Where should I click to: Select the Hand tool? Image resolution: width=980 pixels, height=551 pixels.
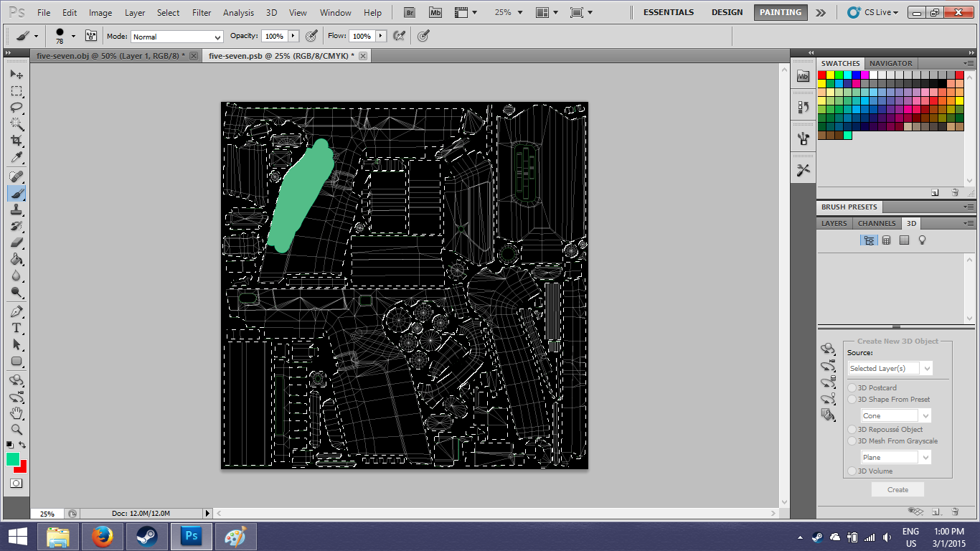click(x=17, y=413)
